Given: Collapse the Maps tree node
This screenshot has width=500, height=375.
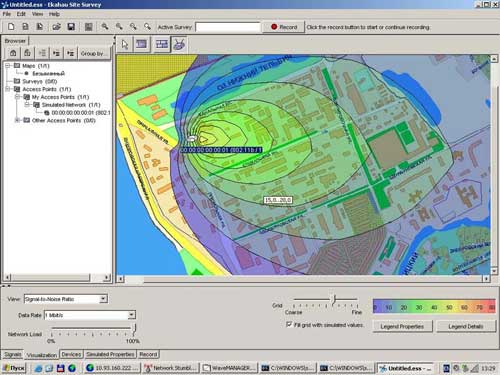Looking at the screenshot, I should pos(8,66).
